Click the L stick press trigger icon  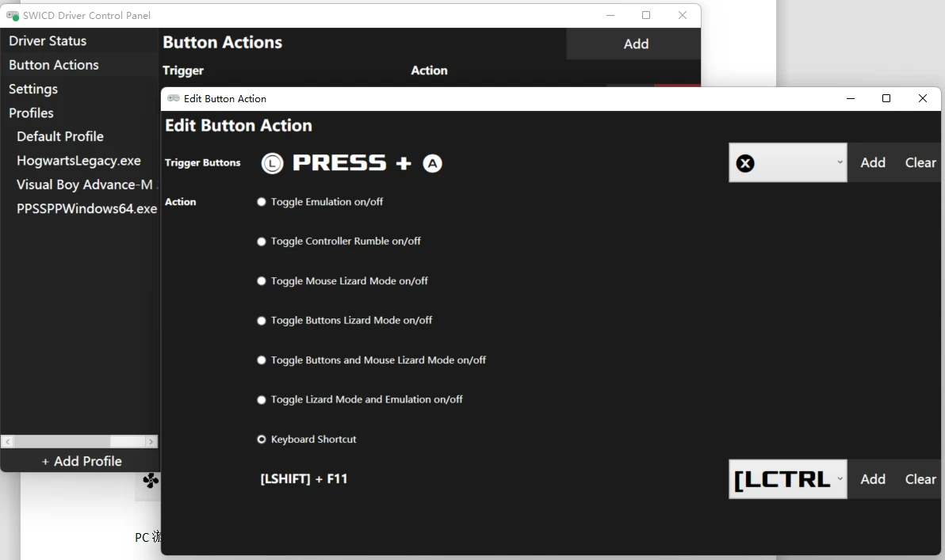tap(272, 163)
